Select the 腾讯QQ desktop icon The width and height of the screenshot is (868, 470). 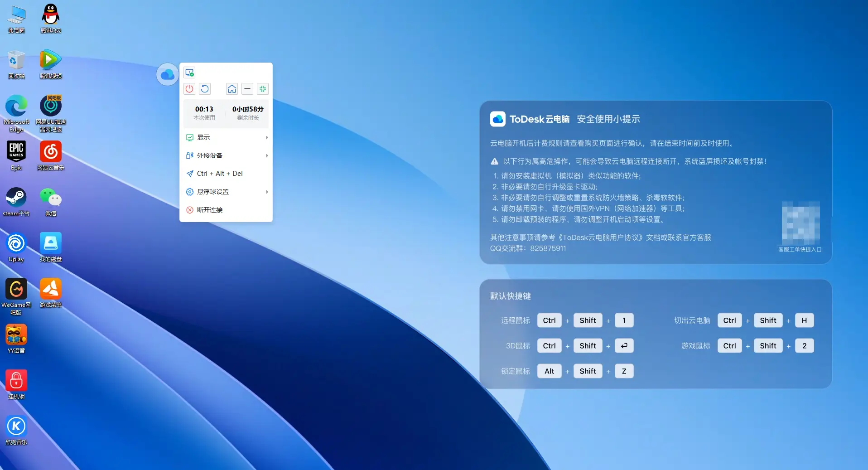coord(51,19)
